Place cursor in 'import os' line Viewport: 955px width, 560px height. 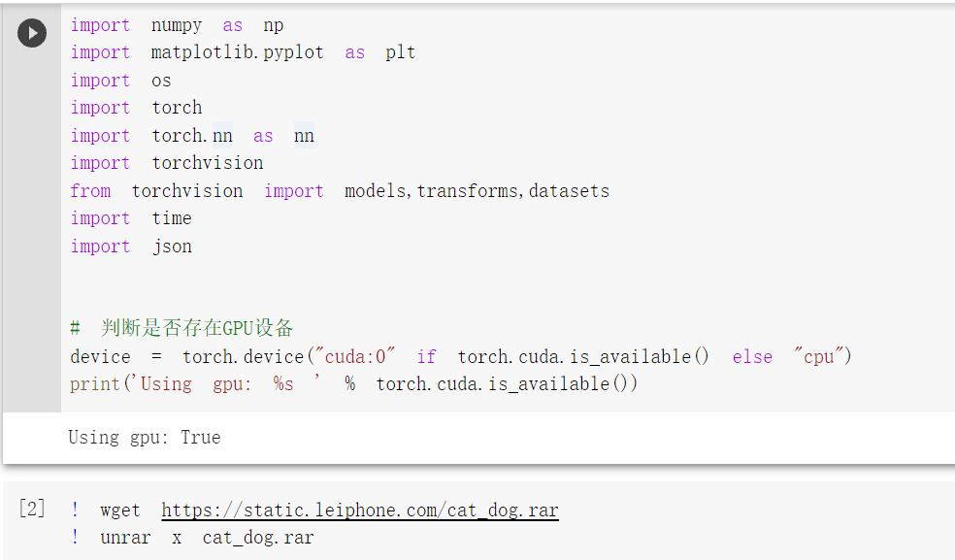(120, 81)
